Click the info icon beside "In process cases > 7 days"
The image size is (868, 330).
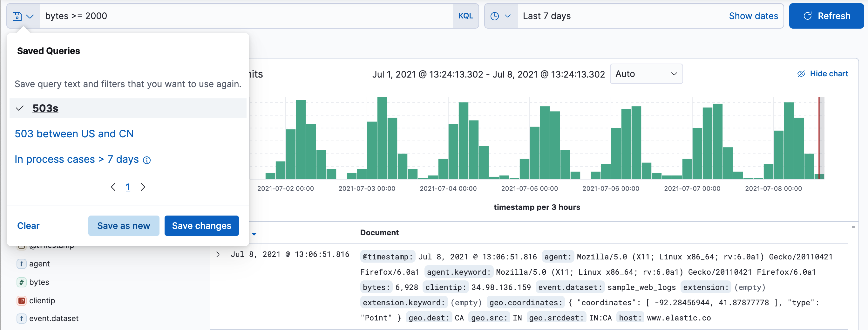[x=147, y=160]
